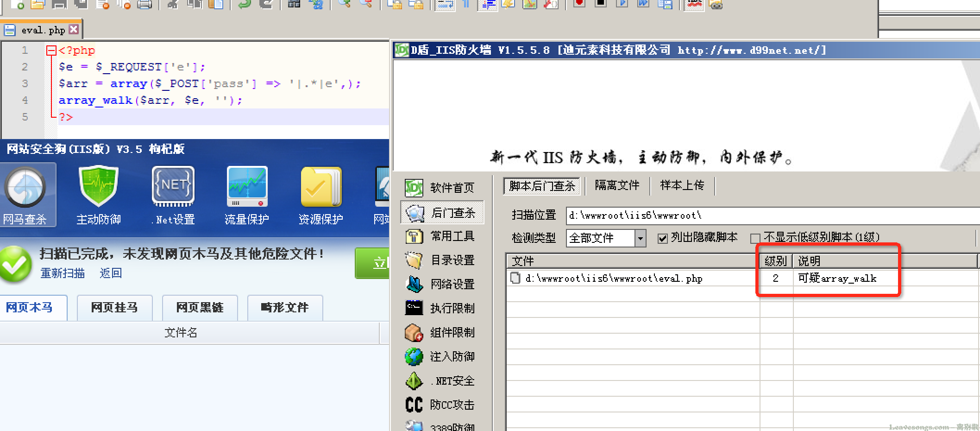This screenshot has width=980, height=431.
Task: Click the save-macro floppy icon in the toolbar
Action: coord(665,4)
